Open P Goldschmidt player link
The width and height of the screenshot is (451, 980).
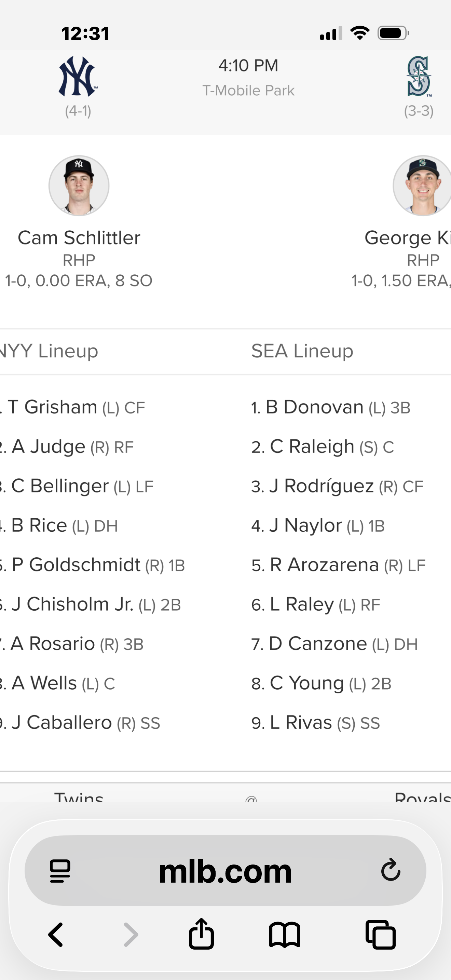[x=76, y=565]
